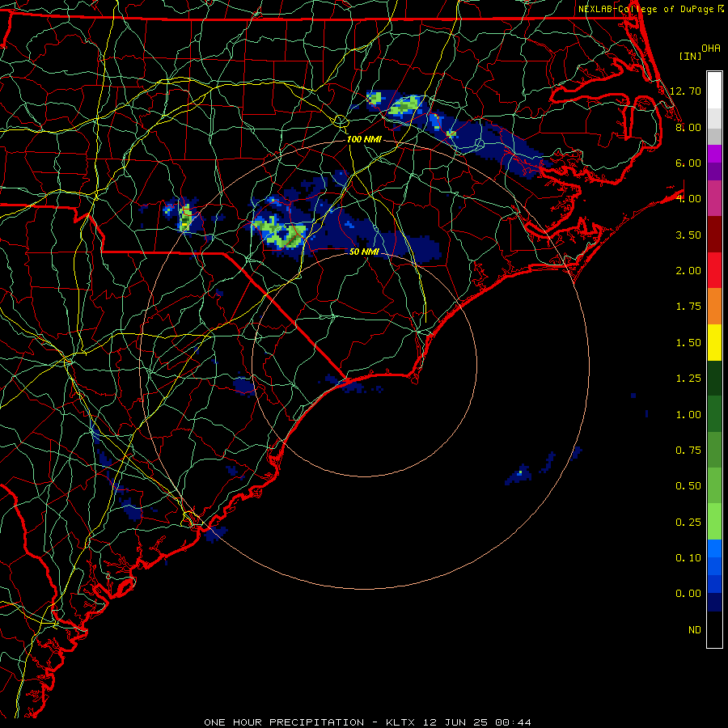
Task: Select the 0.00 legend value
Action: click(688, 594)
